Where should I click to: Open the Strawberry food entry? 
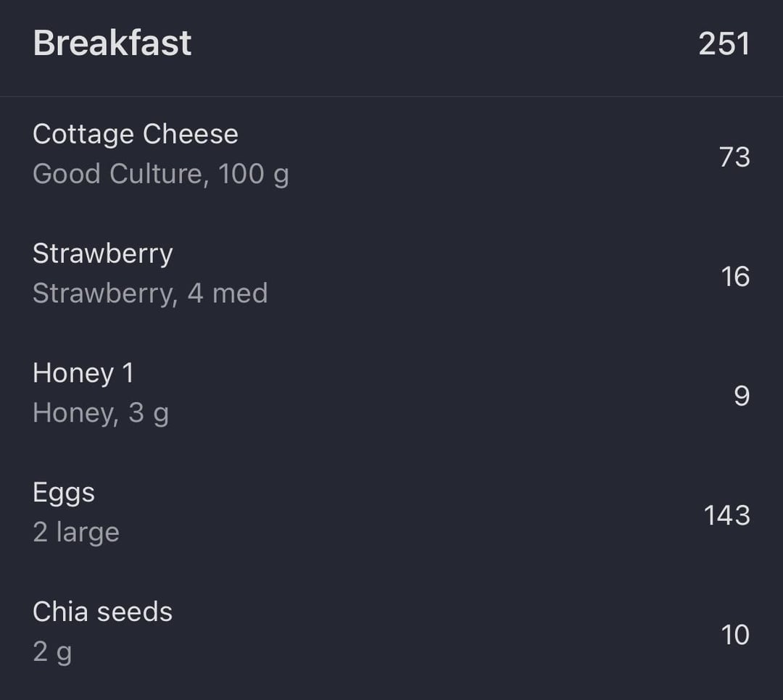[x=391, y=274]
